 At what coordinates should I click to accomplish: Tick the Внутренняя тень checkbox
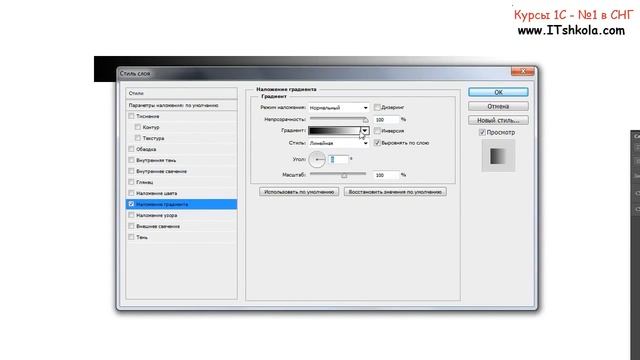(x=131, y=160)
